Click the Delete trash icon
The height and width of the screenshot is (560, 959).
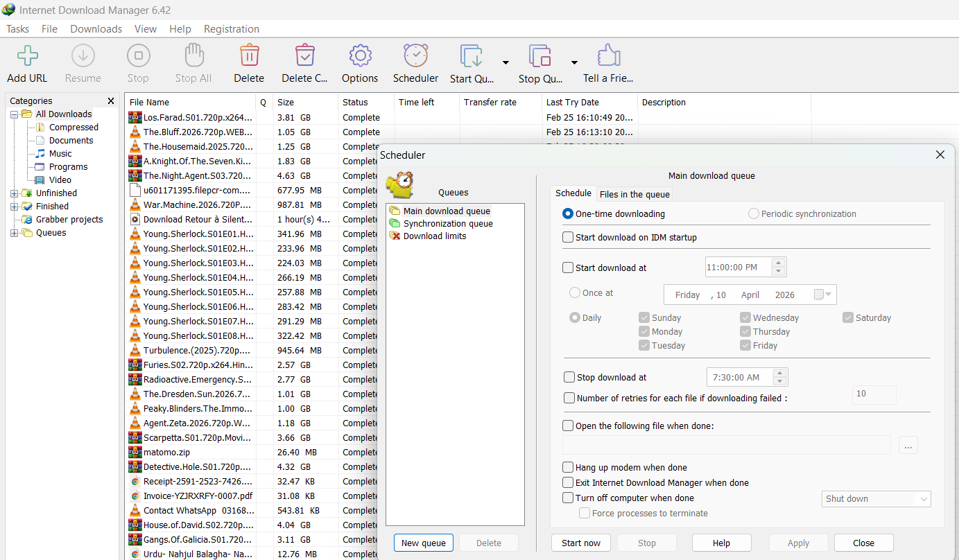pyautogui.click(x=249, y=55)
